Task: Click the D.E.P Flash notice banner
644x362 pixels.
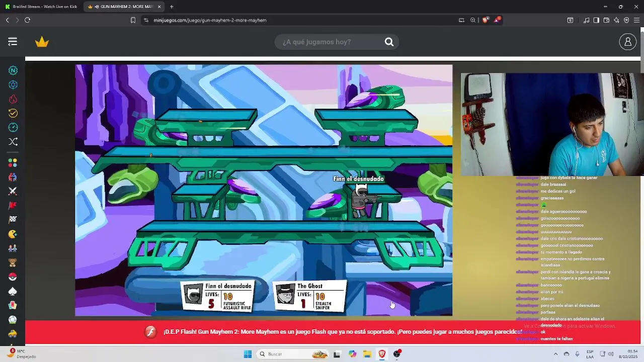Action: 333,332
